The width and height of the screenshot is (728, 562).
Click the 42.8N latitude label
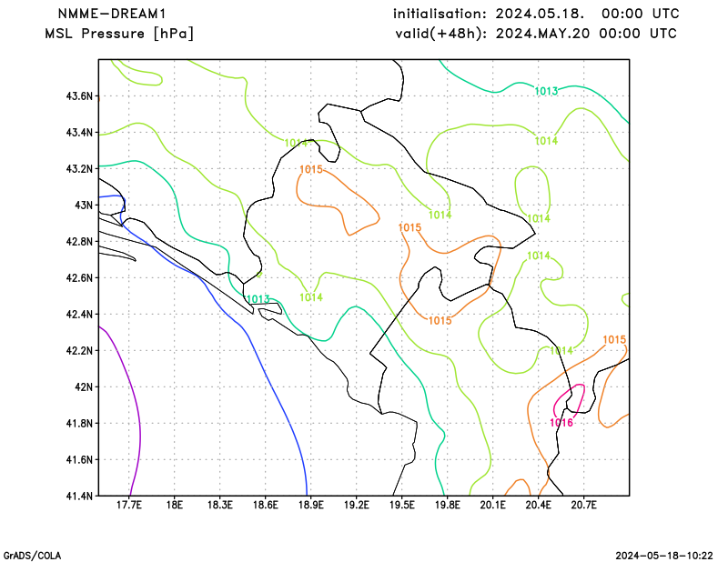coord(79,241)
